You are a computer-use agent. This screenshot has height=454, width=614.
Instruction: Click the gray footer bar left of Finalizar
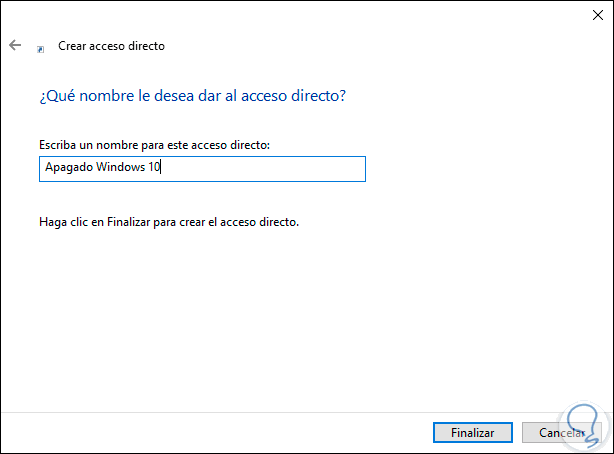(x=200, y=432)
